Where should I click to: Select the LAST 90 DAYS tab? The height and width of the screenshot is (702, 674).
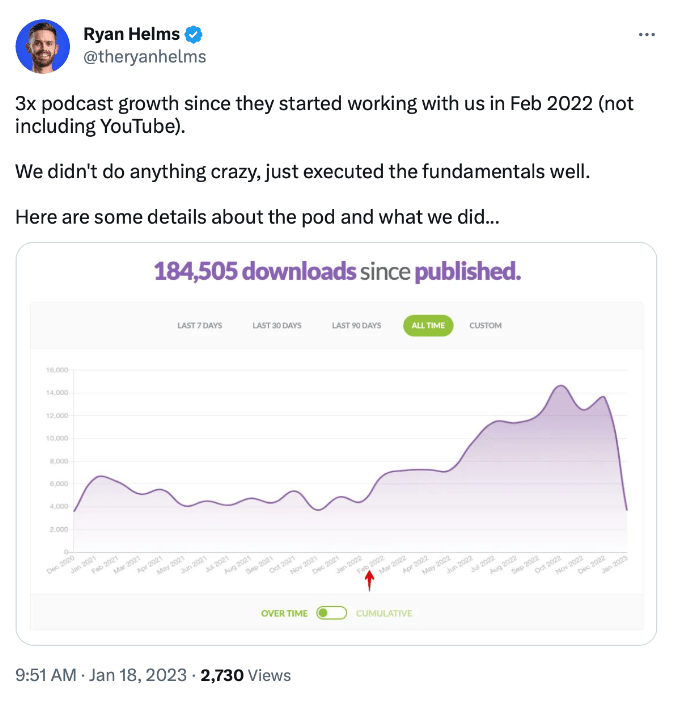356,325
